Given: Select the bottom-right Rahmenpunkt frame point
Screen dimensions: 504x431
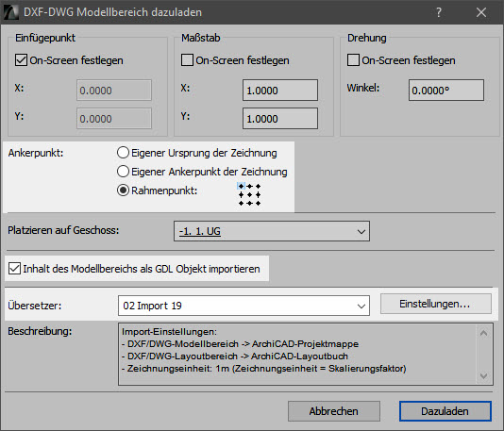Looking at the screenshot, I should click(x=258, y=203).
